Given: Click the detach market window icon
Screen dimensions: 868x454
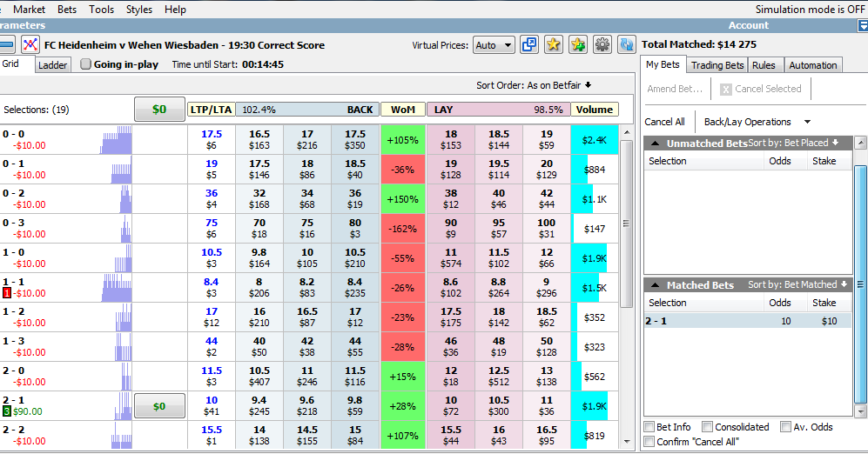Looking at the screenshot, I should [x=529, y=45].
